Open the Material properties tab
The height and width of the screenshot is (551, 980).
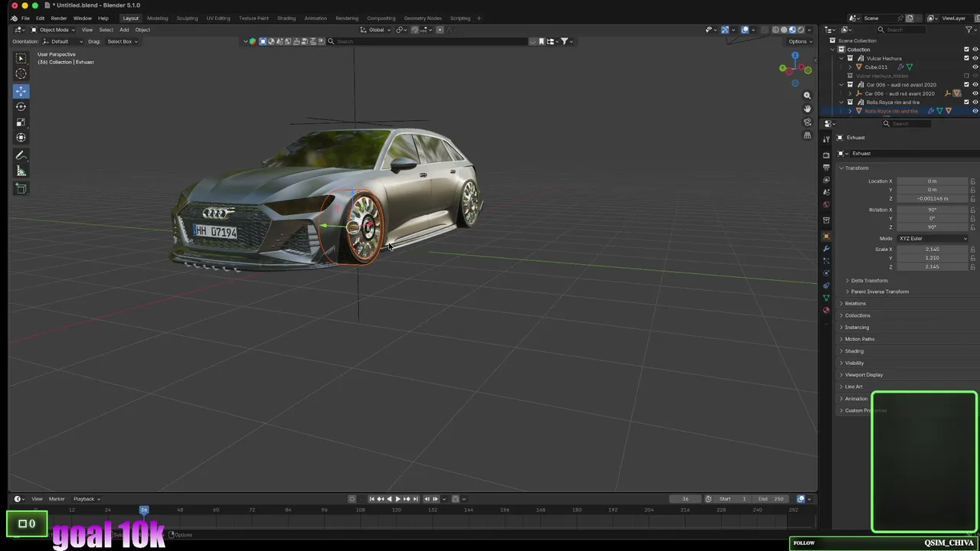point(826,310)
